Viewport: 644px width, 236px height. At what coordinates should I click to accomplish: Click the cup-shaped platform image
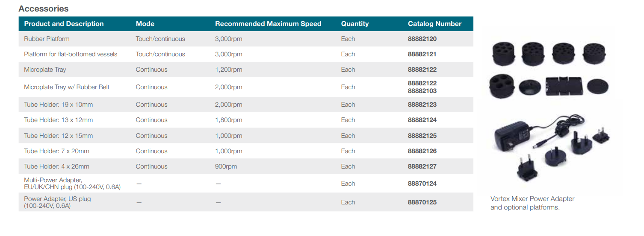point(530,87)
